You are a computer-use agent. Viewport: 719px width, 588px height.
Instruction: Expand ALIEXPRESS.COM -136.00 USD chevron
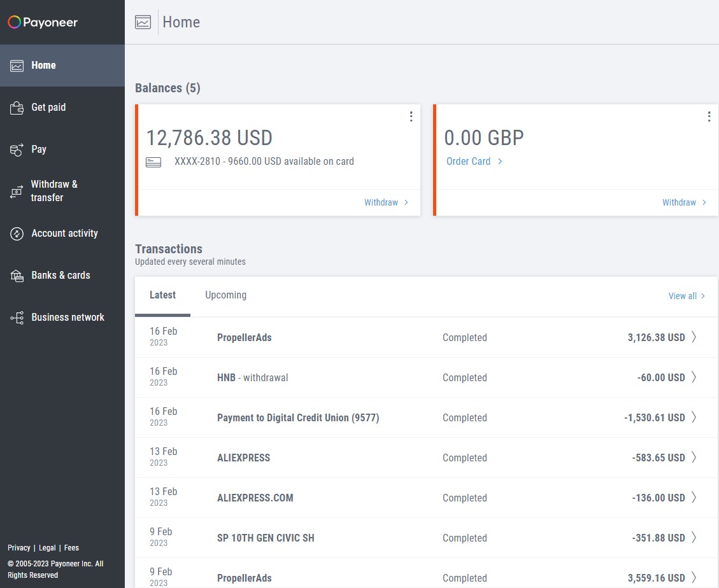click(694, 497)
